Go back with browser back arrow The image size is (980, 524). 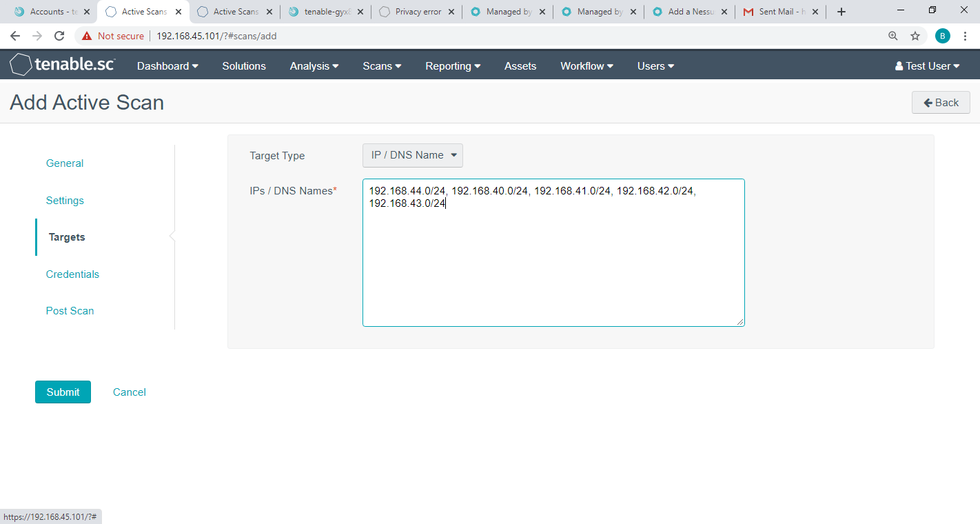[x=15, y=36]
